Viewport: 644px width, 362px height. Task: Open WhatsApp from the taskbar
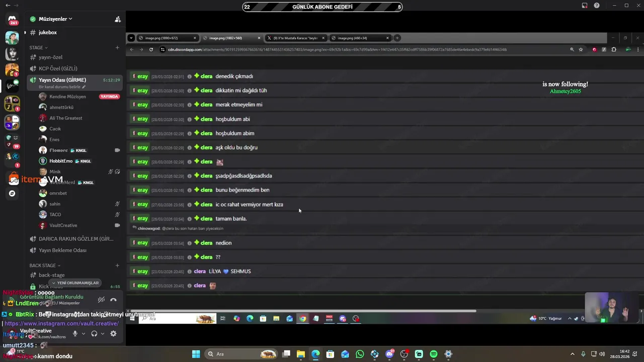pos(360,354)
